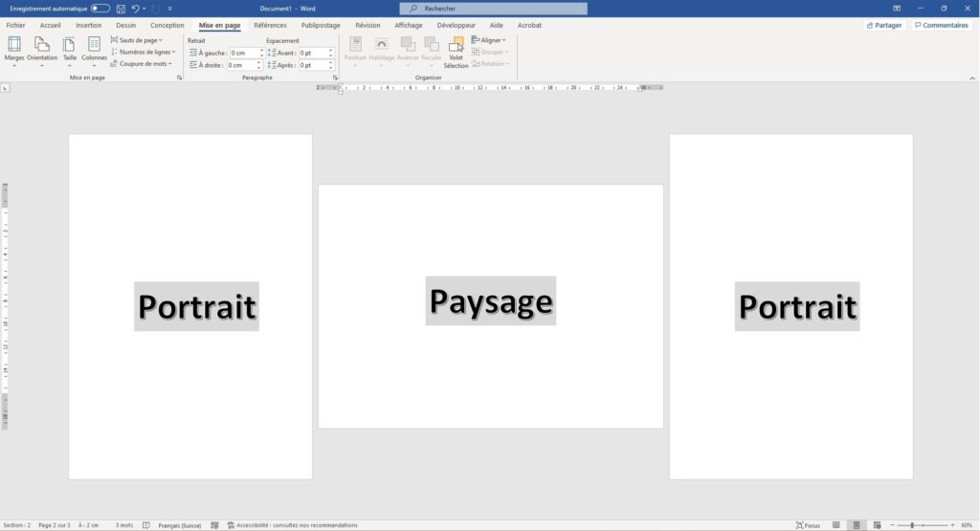Screen dimensions: 980x531
Task: Click the Section : 2 status entry
Action: pos(17,525)
